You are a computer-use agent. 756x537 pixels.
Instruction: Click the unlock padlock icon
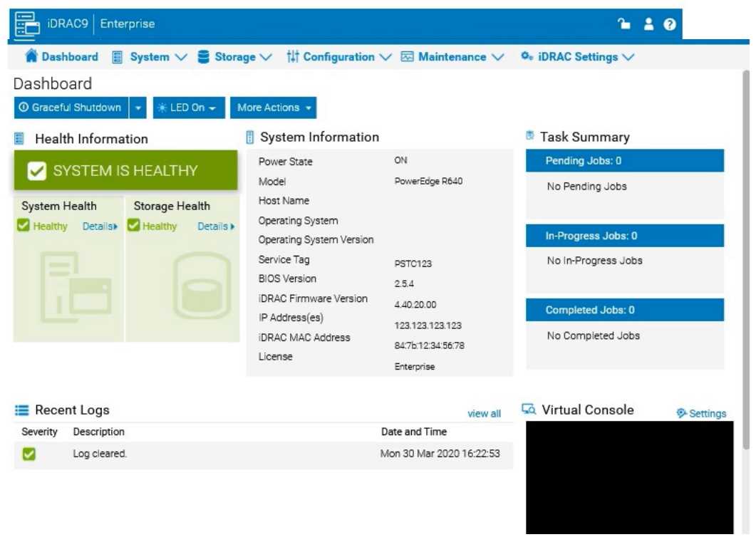point(624,24)
